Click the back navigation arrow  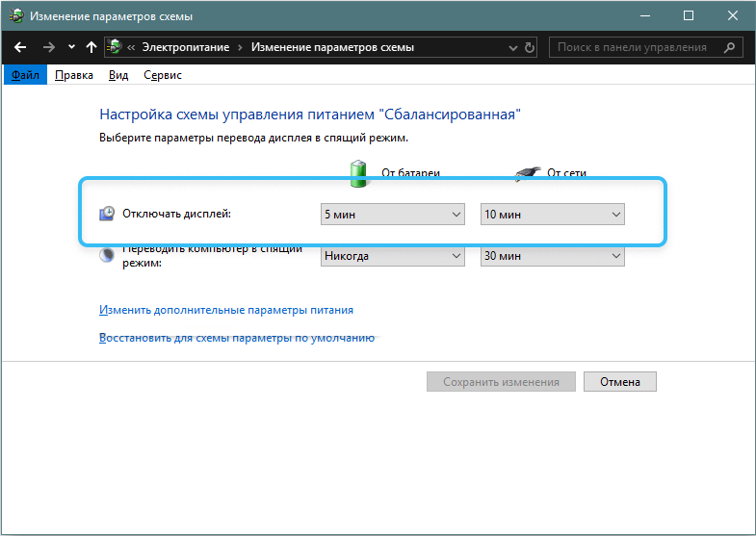click(20, 47)
